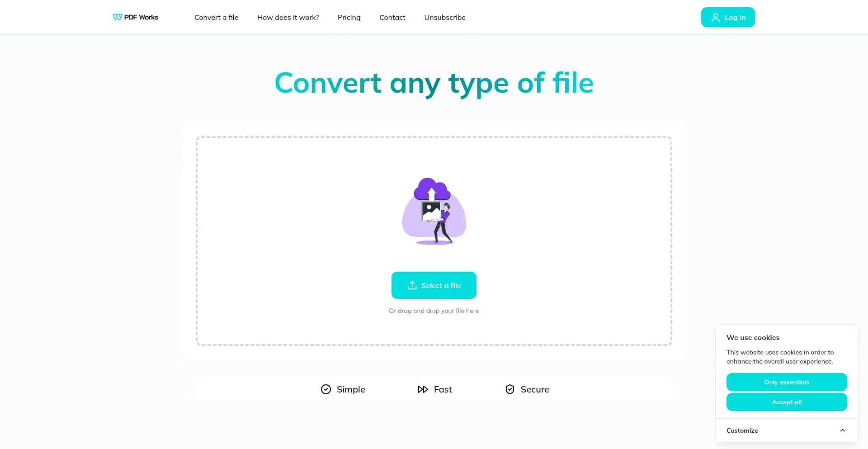This screenshot has width=868, height=449.
Task: Expand the Customize chevron arrow
Action: (x=842, y=430)
